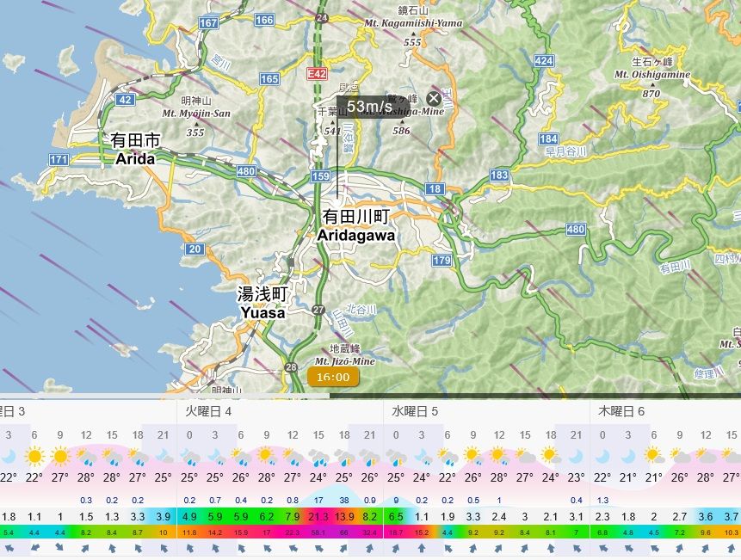
Task: Select the 火曜日 4 day header
Action: 208,412
